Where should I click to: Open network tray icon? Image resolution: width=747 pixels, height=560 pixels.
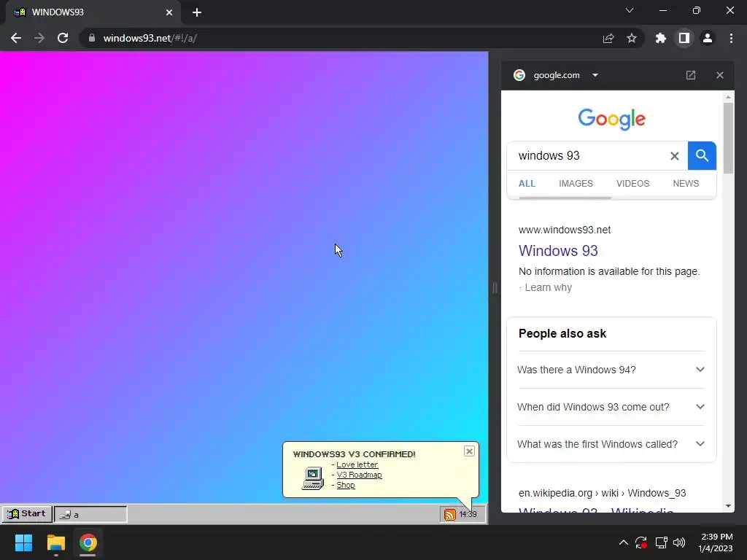pos(661,542)
